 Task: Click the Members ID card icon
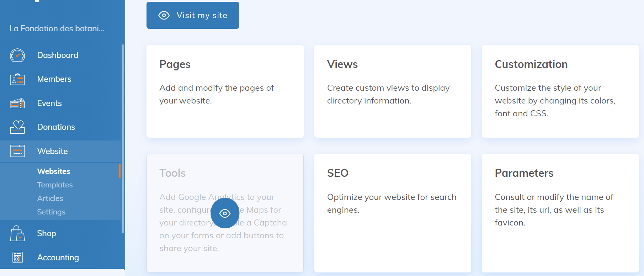pyautogui.click(x=17, y=79)
